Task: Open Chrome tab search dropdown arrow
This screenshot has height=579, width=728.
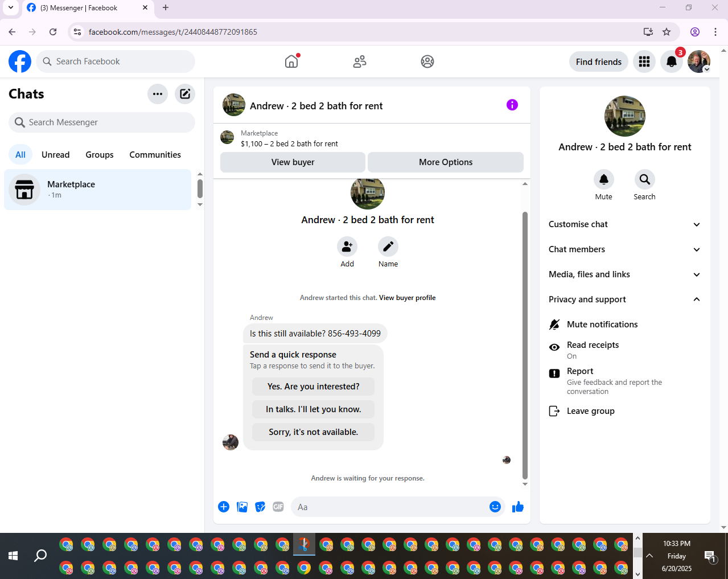Action: click(10, 8)
